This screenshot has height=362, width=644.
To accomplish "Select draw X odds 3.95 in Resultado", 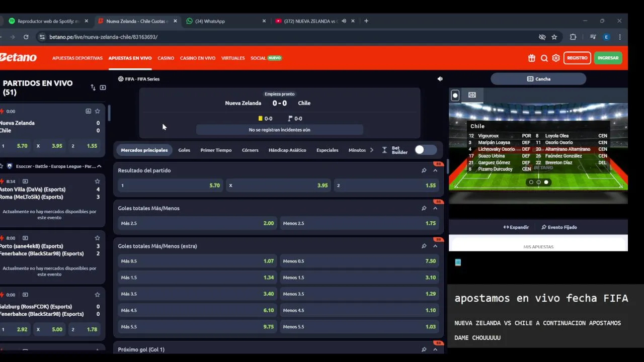I will pyautogui.click(x=278, y=186).
